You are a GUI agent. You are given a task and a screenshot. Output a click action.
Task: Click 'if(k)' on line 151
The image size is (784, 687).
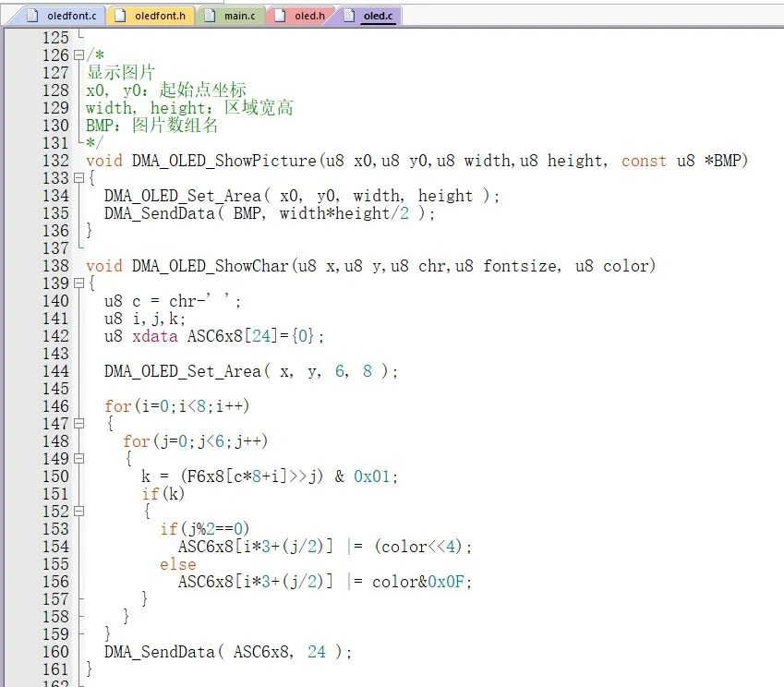pos(163,494)
